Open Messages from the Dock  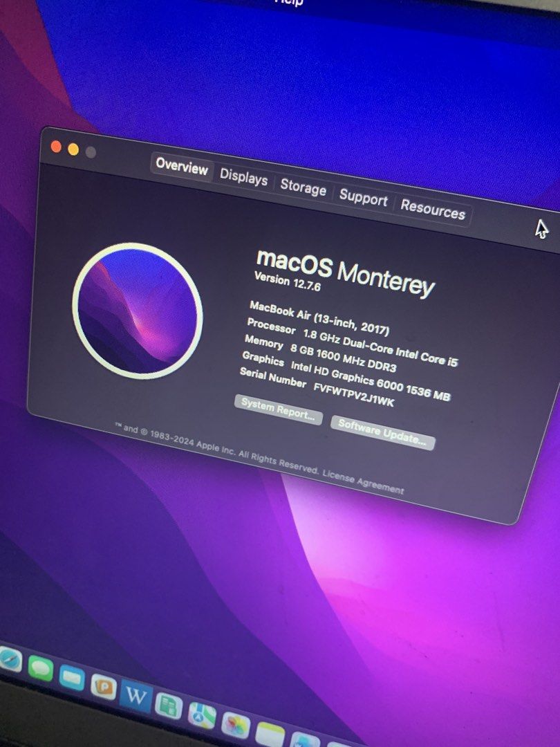[41, 669]
